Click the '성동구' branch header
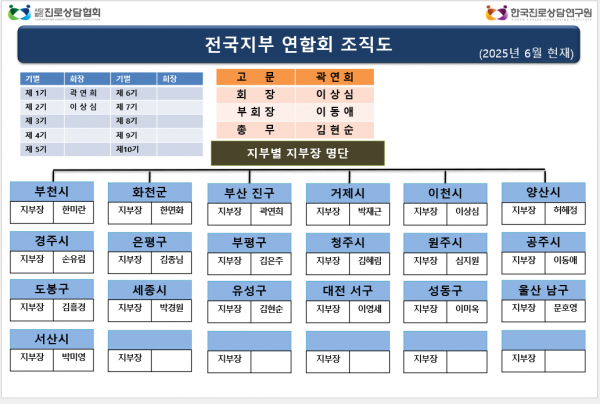 pos(445,291)
